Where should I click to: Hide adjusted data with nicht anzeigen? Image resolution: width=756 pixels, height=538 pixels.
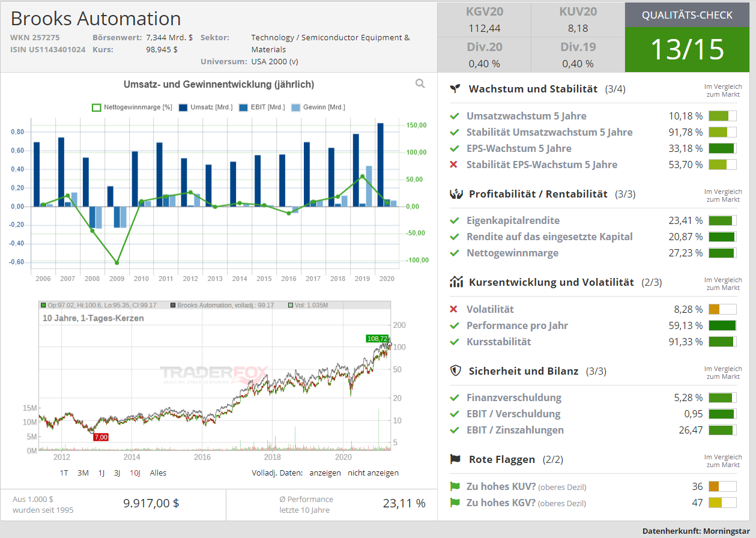tap(373, 473)
